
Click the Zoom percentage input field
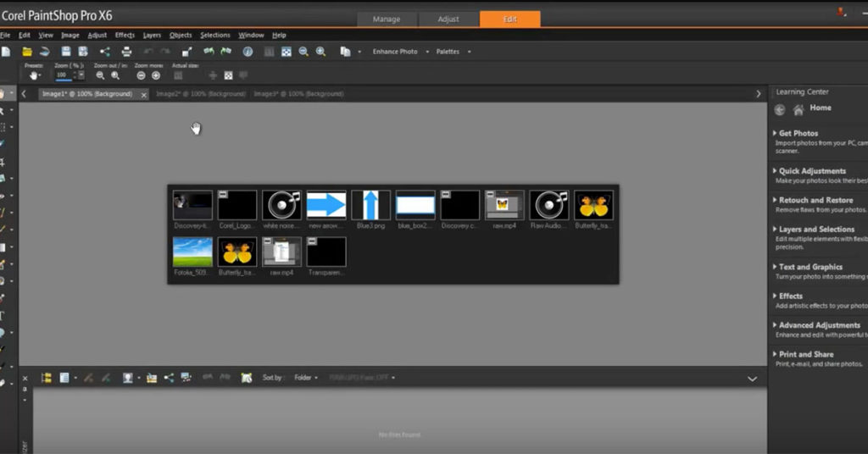pyautogui.click(x=63, y=75)
